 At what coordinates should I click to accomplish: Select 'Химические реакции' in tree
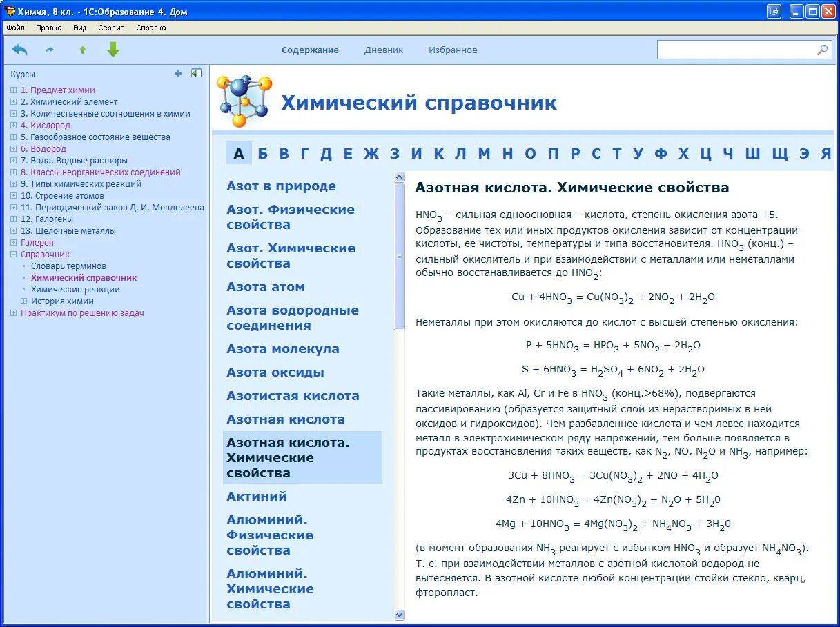(x=75, y=290)
